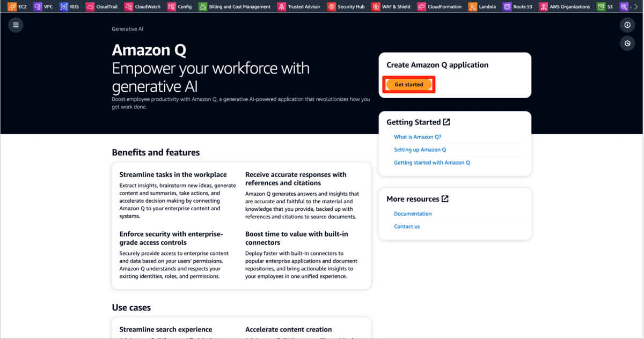Open Lambda shortcut icon

tap(472, 7)
